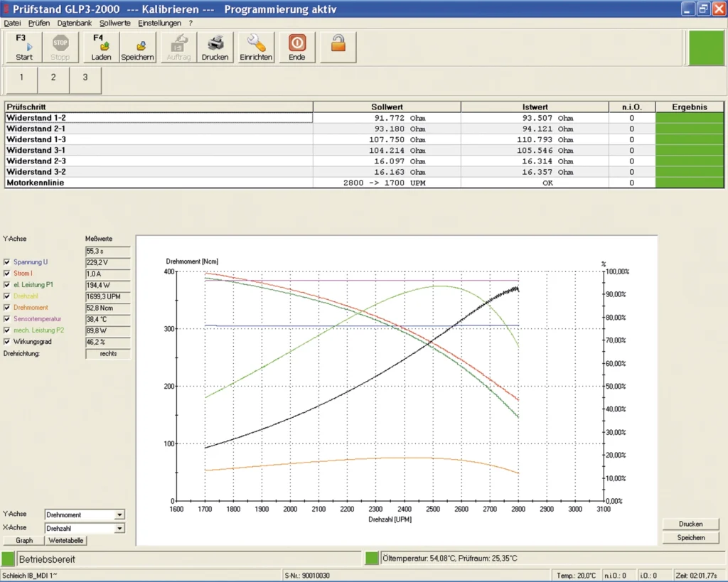Toggle the Wirkungsgrad checkbox
This screenshot has height=582, width=728.
click(x=7, y=342)
